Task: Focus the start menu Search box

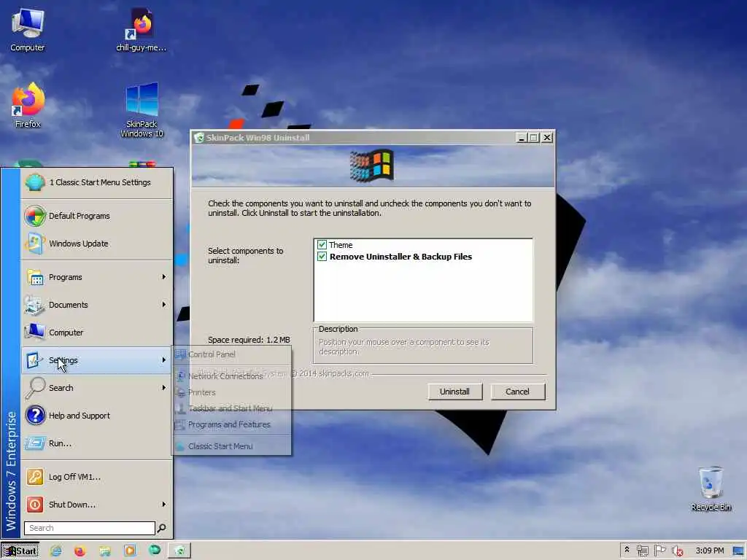Action: point(90,528)
